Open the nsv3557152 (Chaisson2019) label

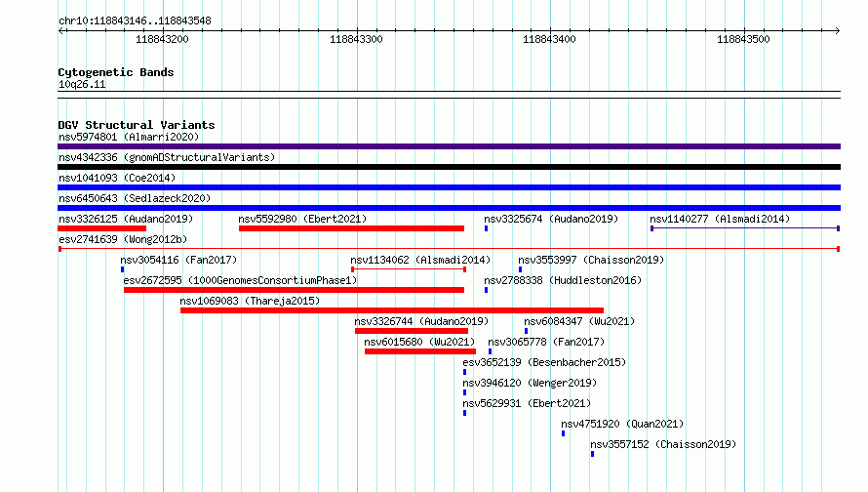pyautogui.click(x=663, y=444)
